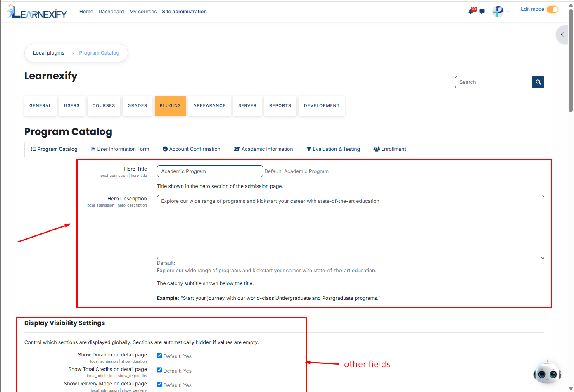
Task: Toggle Edit mode switch
Action: tap(553, 10)
